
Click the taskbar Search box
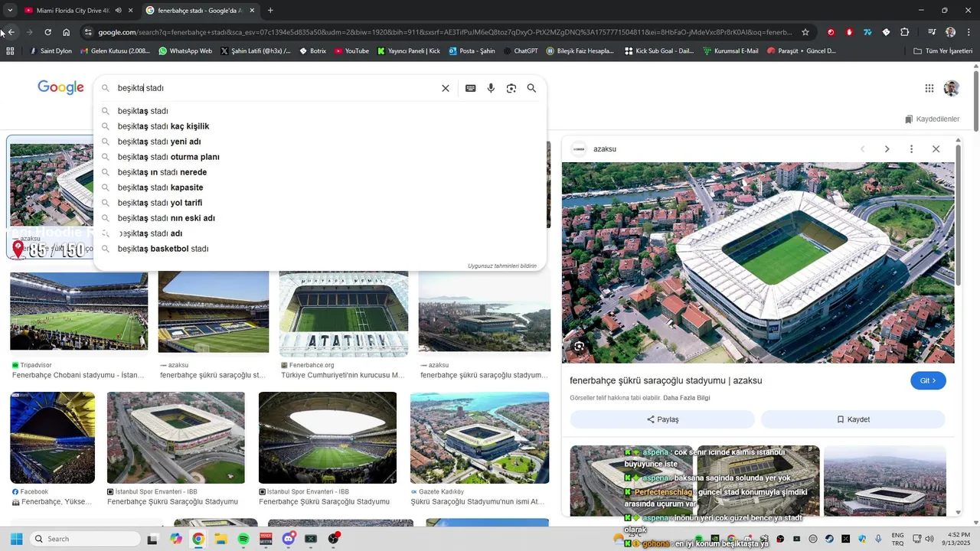(x=86, y=539)
